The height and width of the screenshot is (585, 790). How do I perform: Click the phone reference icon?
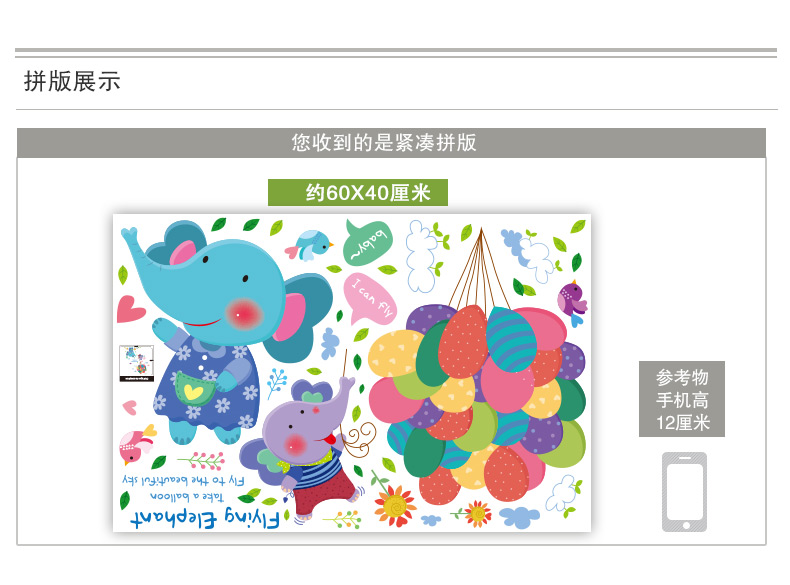[684, 492]
